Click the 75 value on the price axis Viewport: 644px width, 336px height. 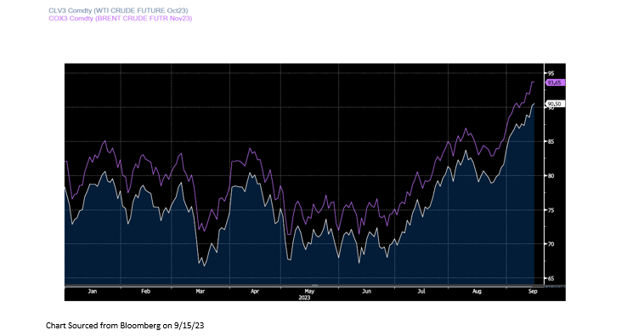[x=551, y=210]
